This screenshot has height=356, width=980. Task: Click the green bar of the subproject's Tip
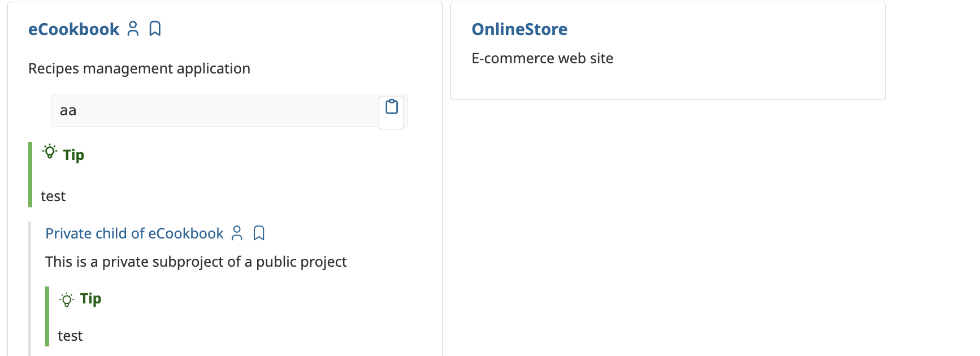point(47,316)
